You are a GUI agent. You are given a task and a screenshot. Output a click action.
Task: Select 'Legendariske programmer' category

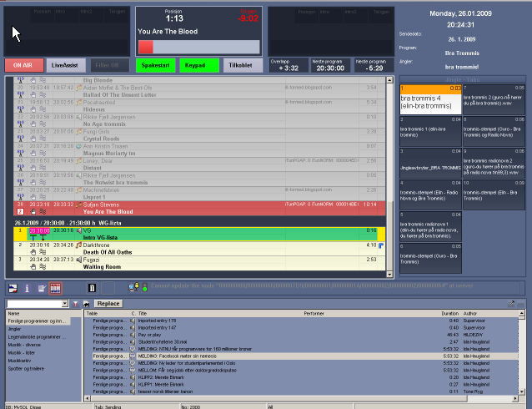click(37, 337)
